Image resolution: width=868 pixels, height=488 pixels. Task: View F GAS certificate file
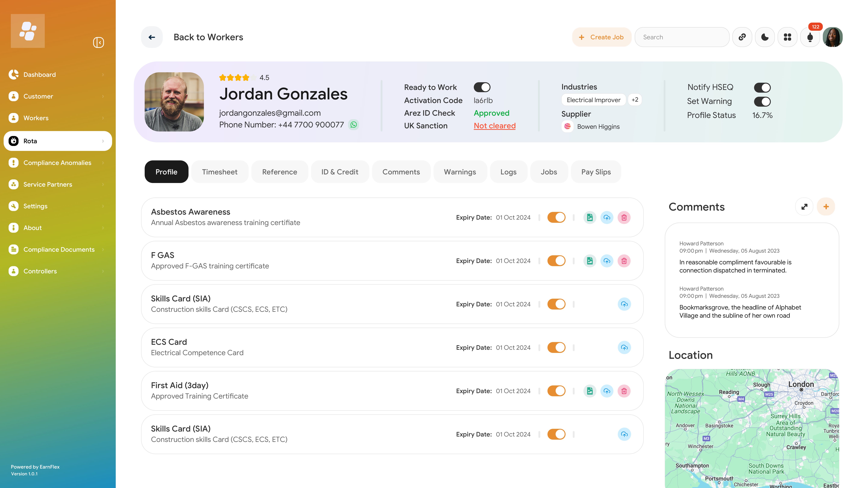click(590, 261)
